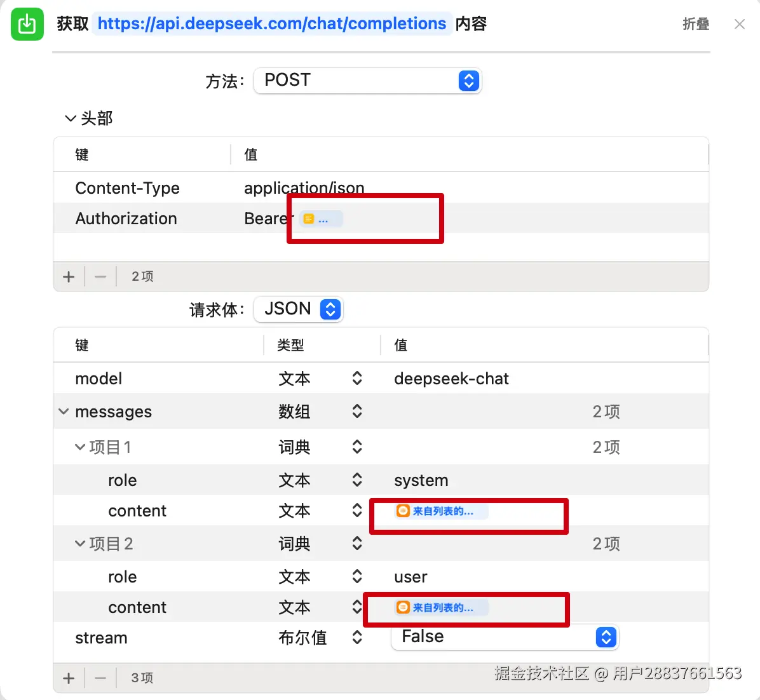This screenshot has height=700, width=760.
Task: Select the 3项 count label
Action: [142, 678]
